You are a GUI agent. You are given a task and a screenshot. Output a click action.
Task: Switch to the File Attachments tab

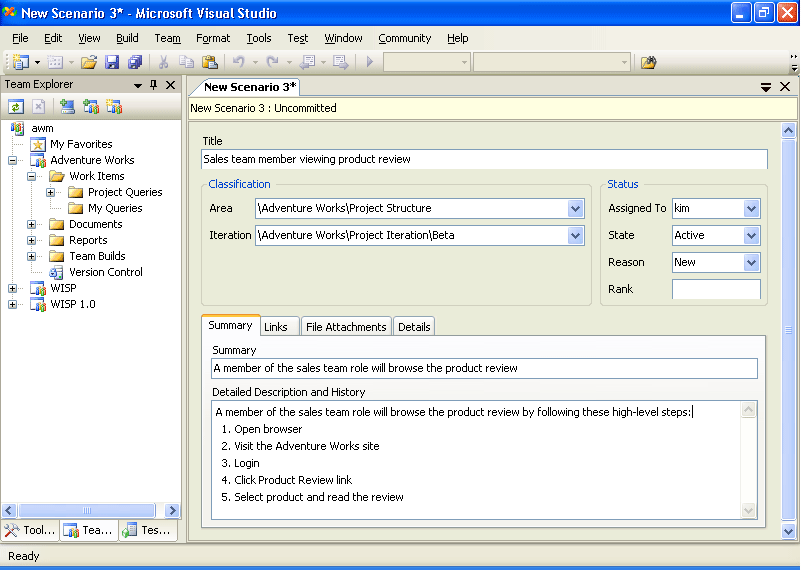(346, 327)
